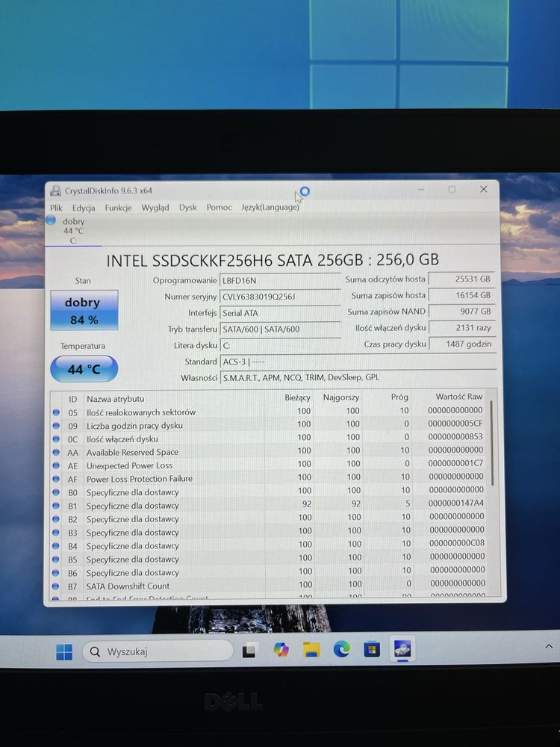Click the blue status dot for attribute B2
The width and height of the screenshot is (560, 747).
pyautogui.click(x=56, y=519)
